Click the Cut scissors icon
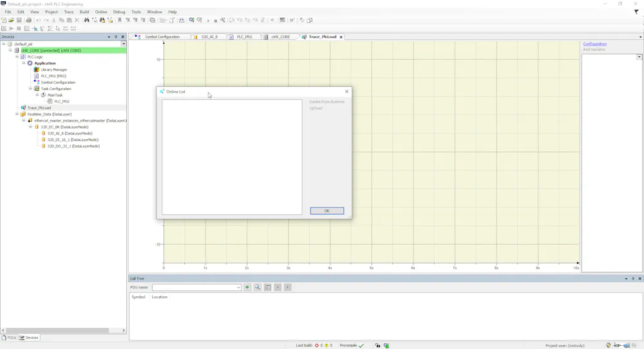The image size is (644, 349). 53,20
